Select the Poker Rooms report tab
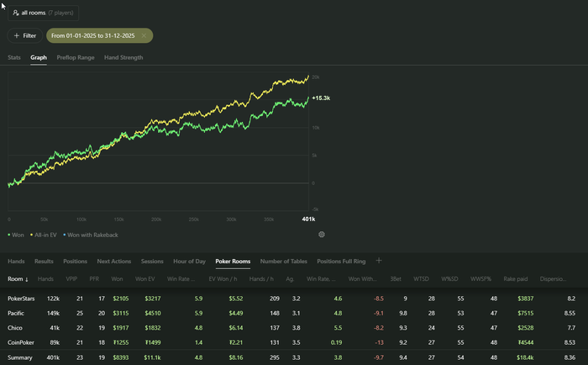 [x=233, y=261]
